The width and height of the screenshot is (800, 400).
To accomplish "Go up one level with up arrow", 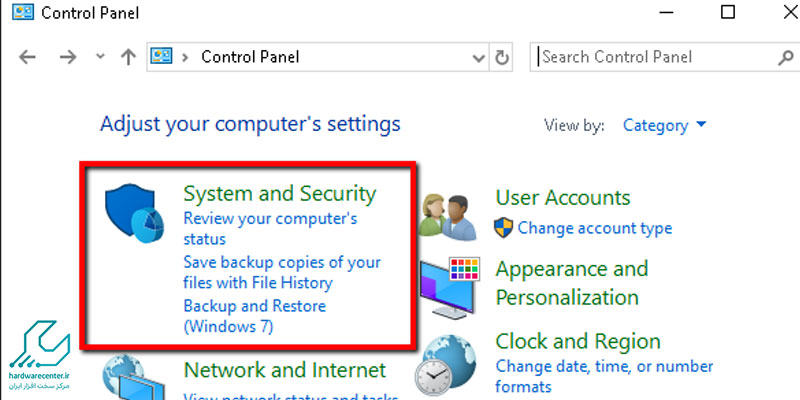I will point(128,57).
